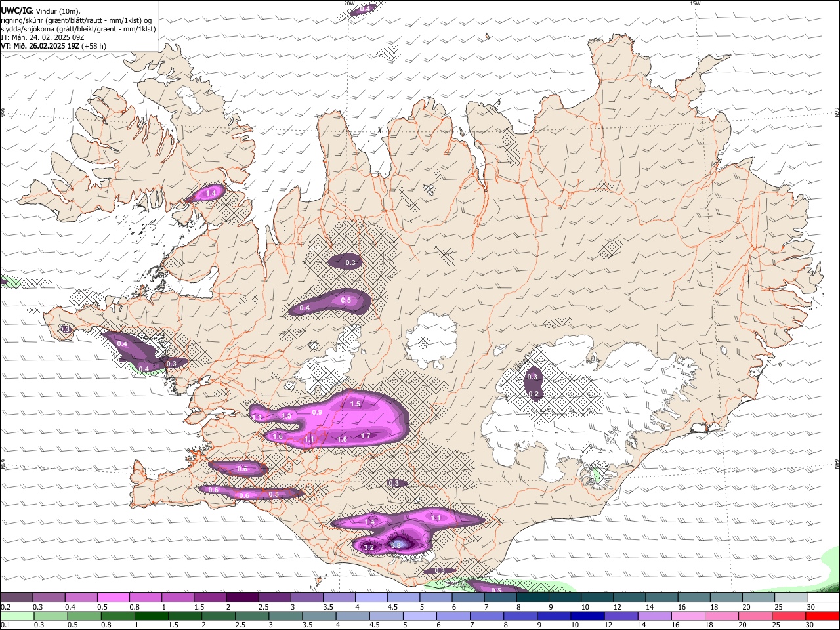Click the 'slydda/snjókoma' legend description line
This screenshot has width=840, height=630.
(x=78, y=29)
